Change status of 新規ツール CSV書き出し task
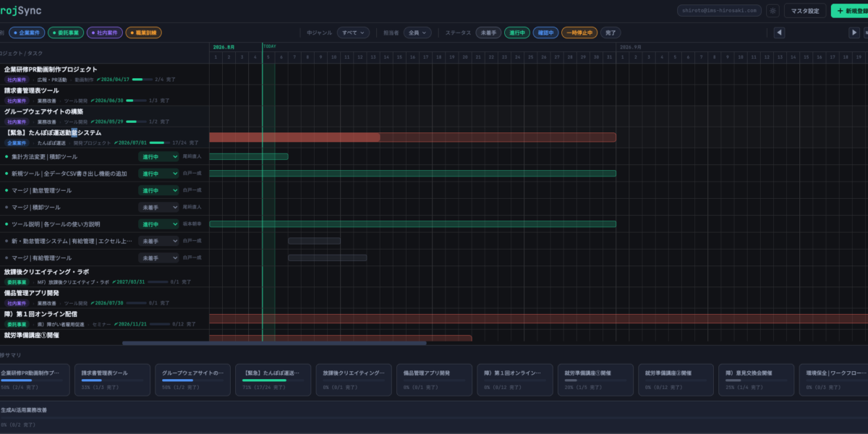Viewport: 868px width, 434px height. click(158, 174)
